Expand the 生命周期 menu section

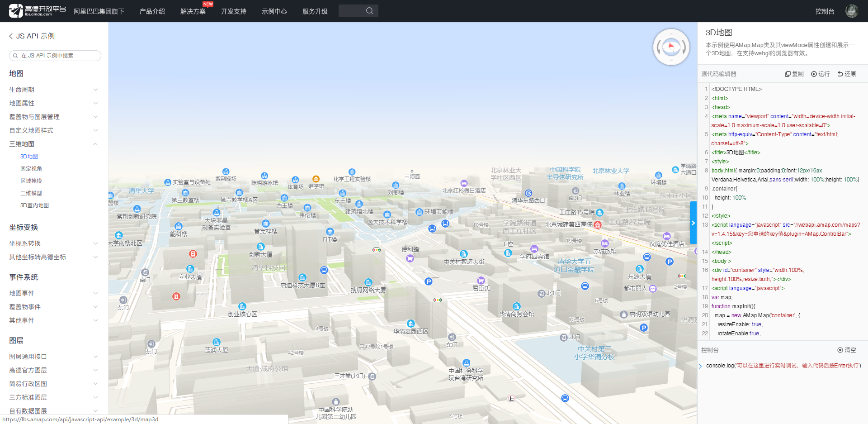click(54, 90)
